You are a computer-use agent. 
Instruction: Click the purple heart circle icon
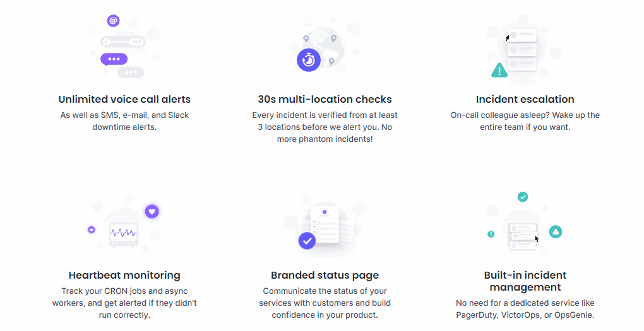(152, 212)
